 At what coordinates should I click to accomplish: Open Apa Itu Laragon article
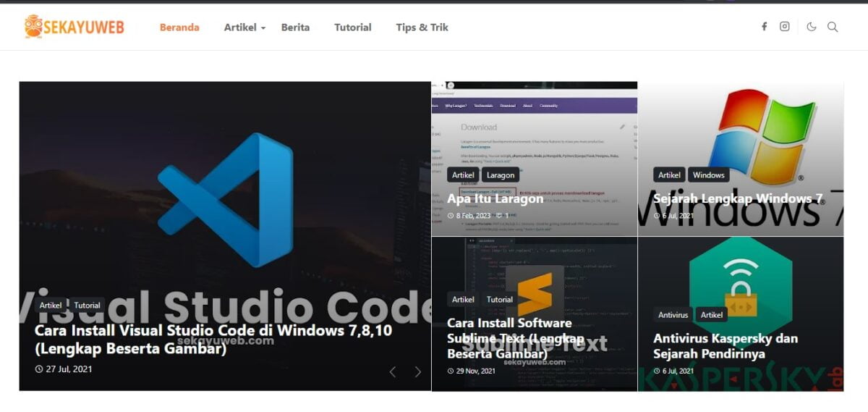495,198
